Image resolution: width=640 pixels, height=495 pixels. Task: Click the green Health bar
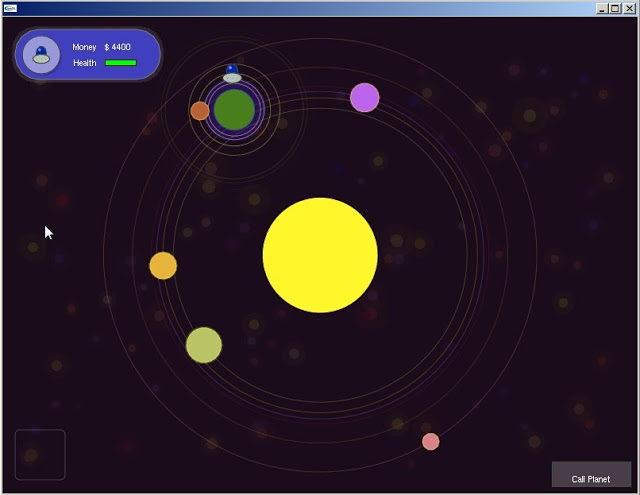click(x=121, y=63)
